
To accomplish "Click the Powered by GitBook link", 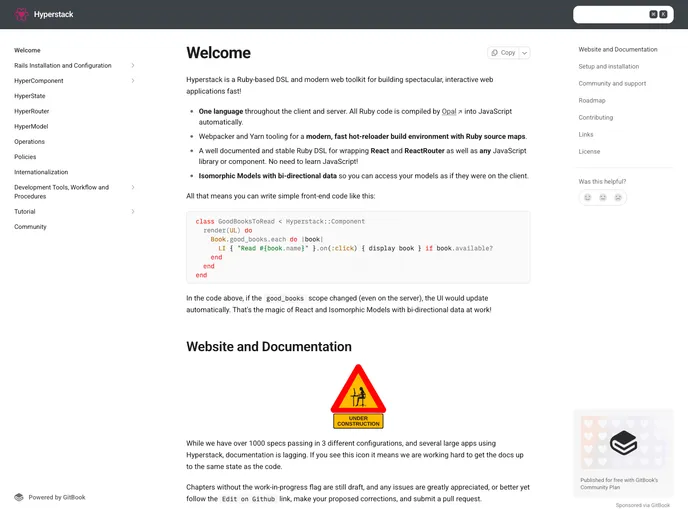I will (50, 497).
